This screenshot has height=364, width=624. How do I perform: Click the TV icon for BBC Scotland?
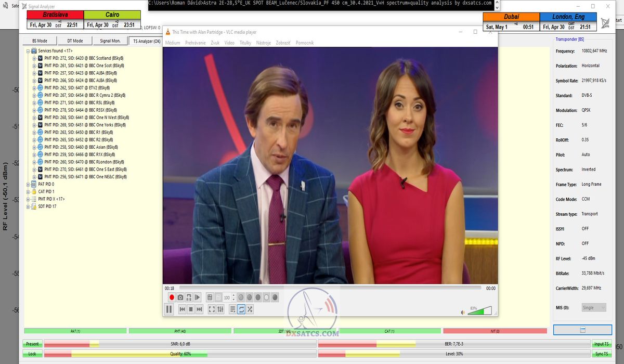(x=41, y=58)
